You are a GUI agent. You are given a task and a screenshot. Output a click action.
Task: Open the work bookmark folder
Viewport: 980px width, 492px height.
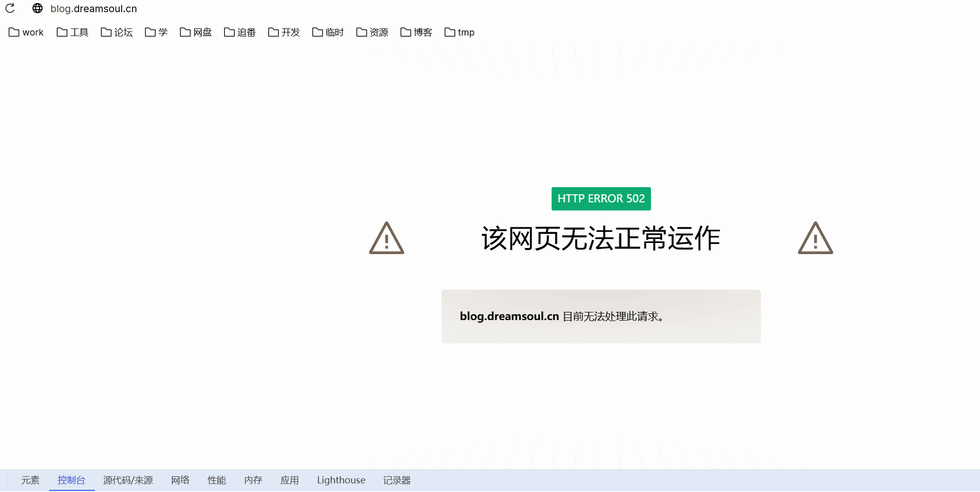(x=26, y=32)
